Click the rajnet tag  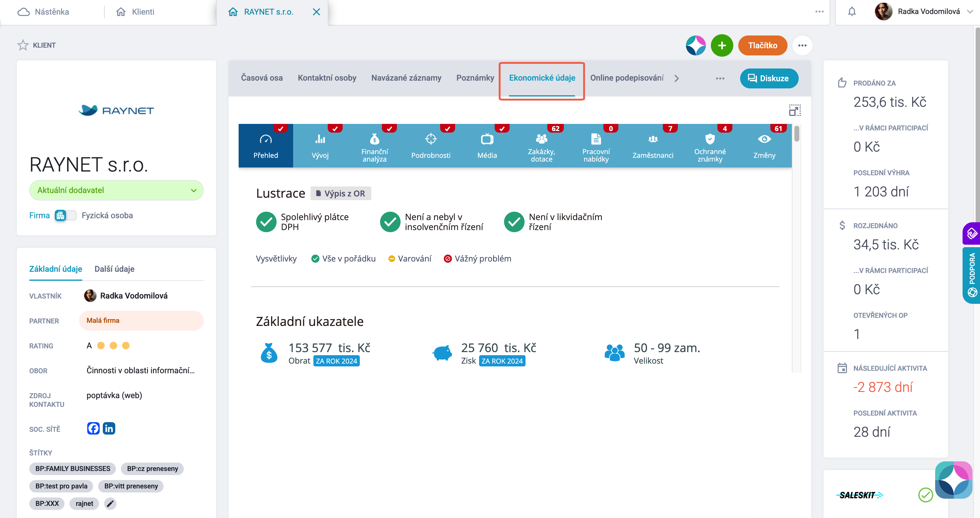click(x=84, y=504)
